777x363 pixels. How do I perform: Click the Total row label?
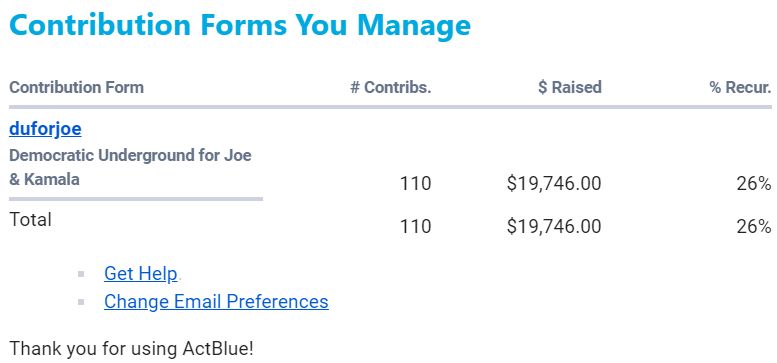coord(30,219)
